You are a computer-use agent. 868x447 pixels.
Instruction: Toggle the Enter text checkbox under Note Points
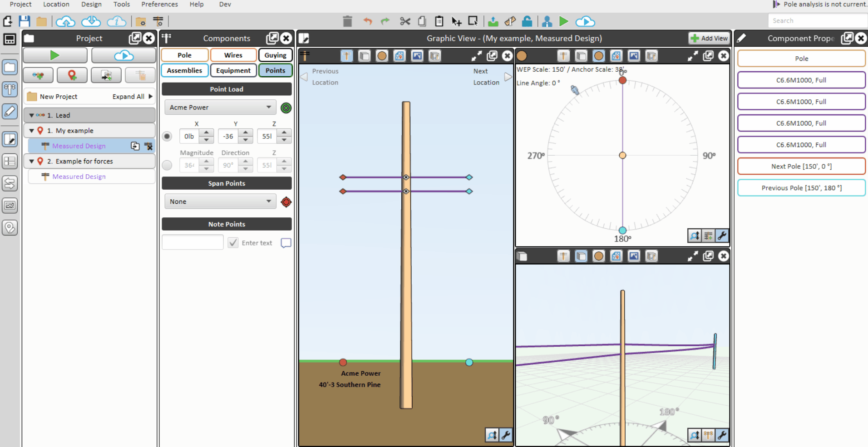[232, 242]
